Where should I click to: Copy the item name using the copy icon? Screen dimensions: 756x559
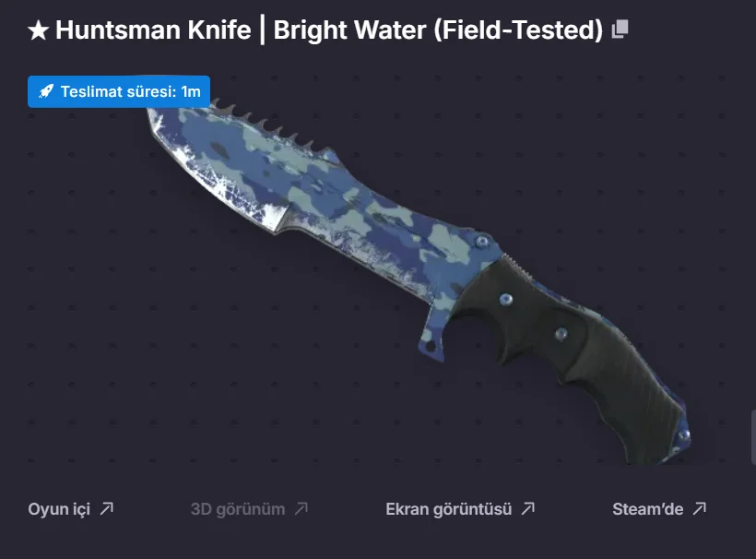(x=620, y=29)
